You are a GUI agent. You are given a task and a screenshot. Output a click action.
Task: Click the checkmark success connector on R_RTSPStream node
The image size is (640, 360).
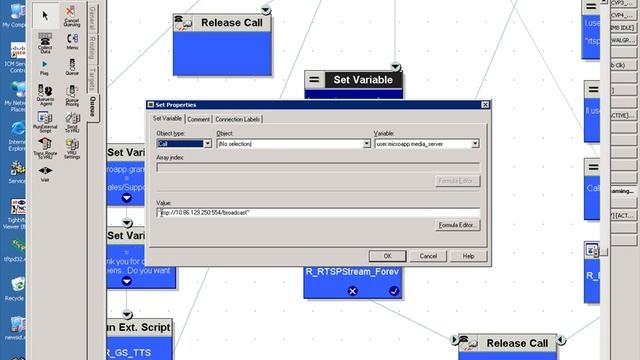[x=394, y=291]
